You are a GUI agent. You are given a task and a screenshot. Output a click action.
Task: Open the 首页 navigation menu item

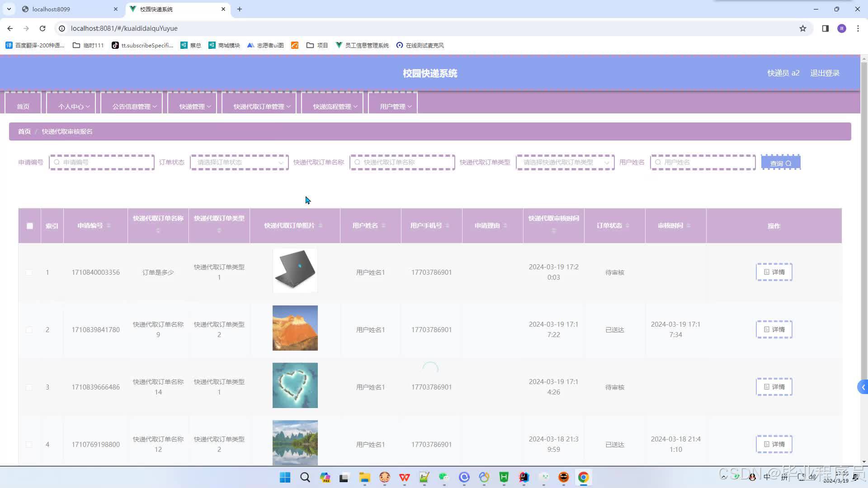tap(23, 106)
